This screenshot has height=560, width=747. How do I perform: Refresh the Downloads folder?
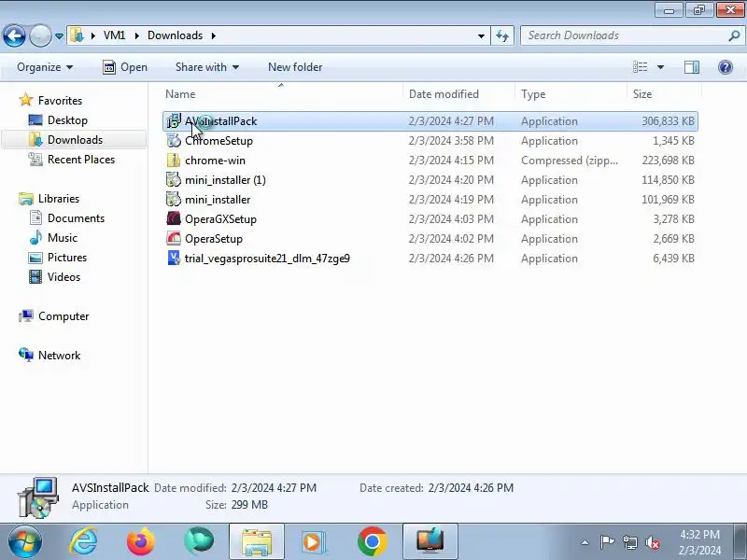point(502,35)
